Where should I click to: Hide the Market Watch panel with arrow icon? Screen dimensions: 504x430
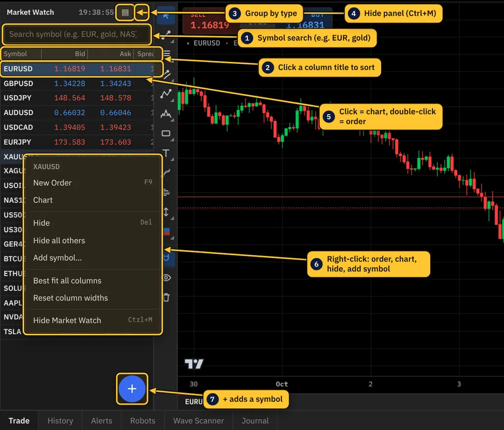click(x=141, y=12)
